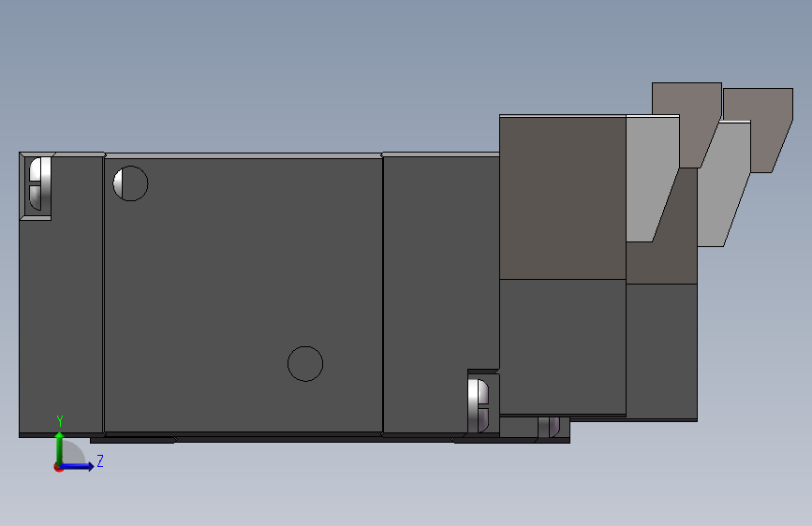Select the topmost right brown-gray angled bracket face
Viewport: 812px width, 526px height.
758,130
